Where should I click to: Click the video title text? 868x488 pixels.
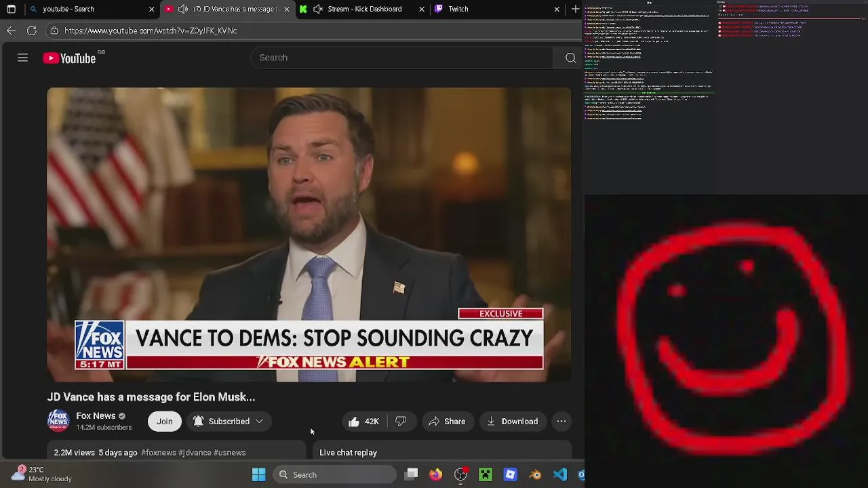click(151, 397)
